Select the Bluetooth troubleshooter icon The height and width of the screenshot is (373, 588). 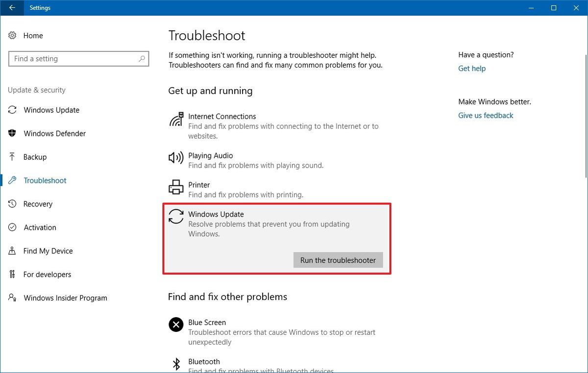point(175,364)
